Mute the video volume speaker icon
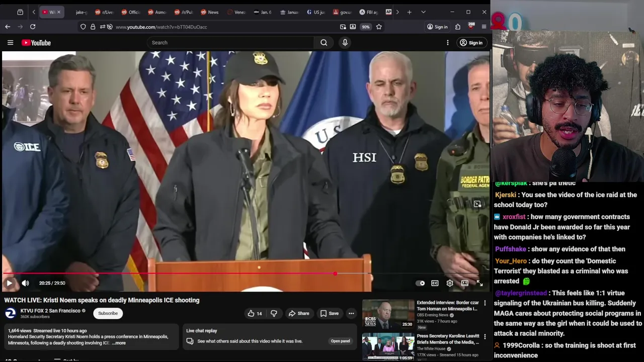 [25, 283]
